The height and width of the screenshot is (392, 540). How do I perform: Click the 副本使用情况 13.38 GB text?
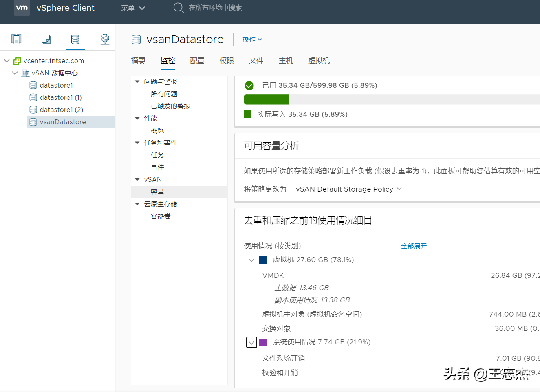312,300
